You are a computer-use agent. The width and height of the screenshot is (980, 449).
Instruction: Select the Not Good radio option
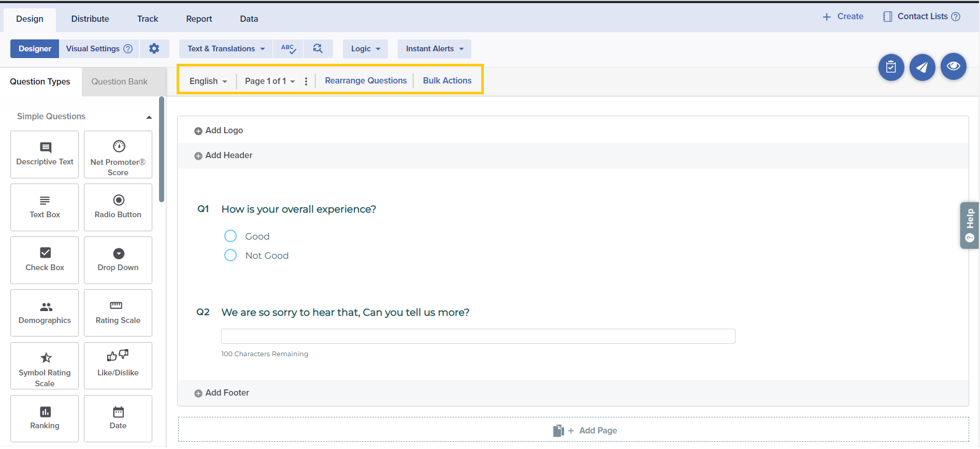coord(230,256)
